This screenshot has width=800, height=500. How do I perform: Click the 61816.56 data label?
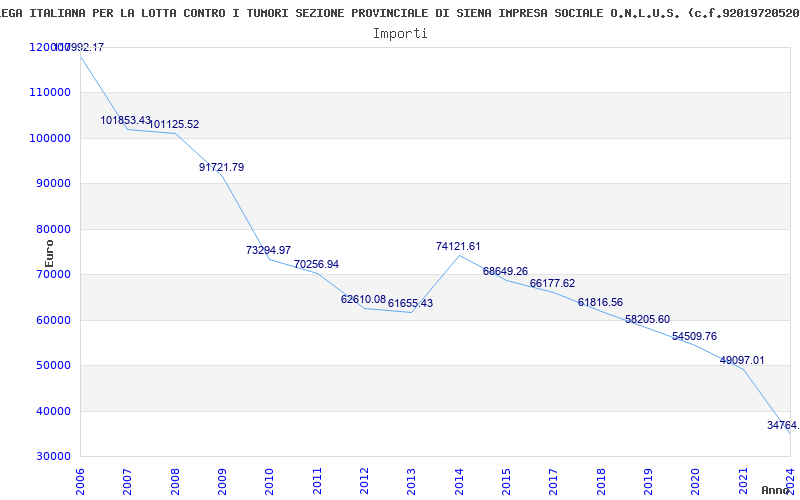(x=600, y=303)
